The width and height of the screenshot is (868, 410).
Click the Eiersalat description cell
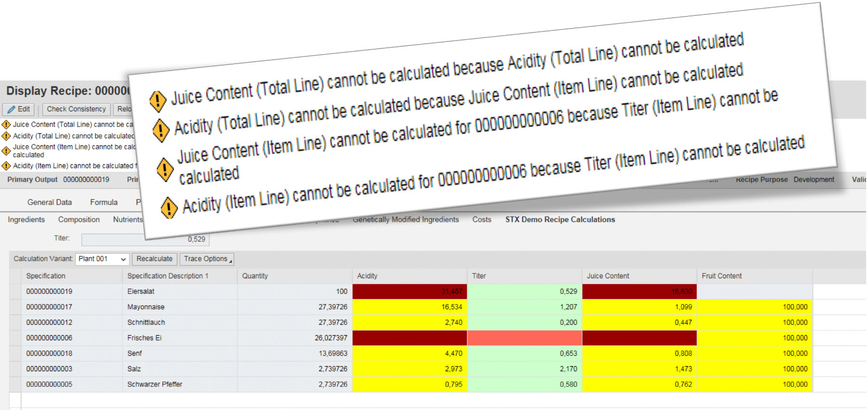180,291
